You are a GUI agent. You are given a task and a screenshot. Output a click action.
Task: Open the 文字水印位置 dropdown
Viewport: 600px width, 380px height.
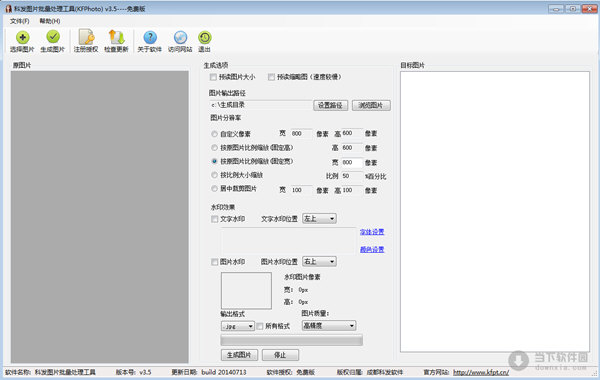pyautogui.click(x=319, y=219)
